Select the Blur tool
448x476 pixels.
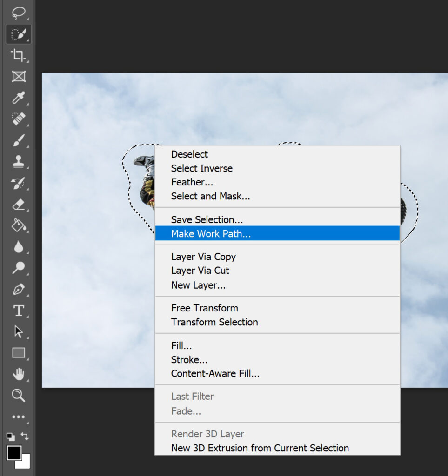pyautogui.click(x=19, y=247)
